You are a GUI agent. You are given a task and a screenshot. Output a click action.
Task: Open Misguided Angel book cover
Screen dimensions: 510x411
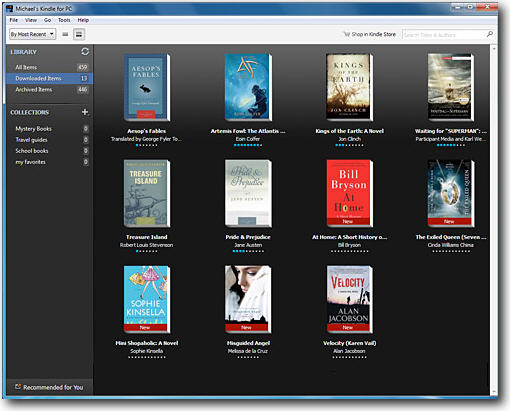(x=248, y=299)
